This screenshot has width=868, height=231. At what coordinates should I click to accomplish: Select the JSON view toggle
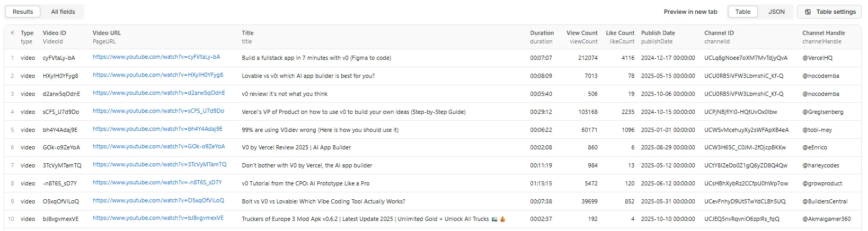pyautogui.click(x=776, y=12)
